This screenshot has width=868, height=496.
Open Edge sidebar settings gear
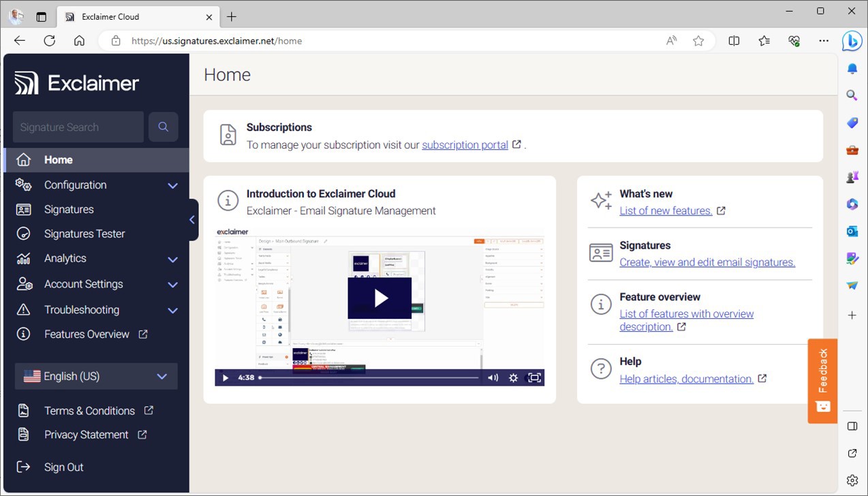[852, 480]
